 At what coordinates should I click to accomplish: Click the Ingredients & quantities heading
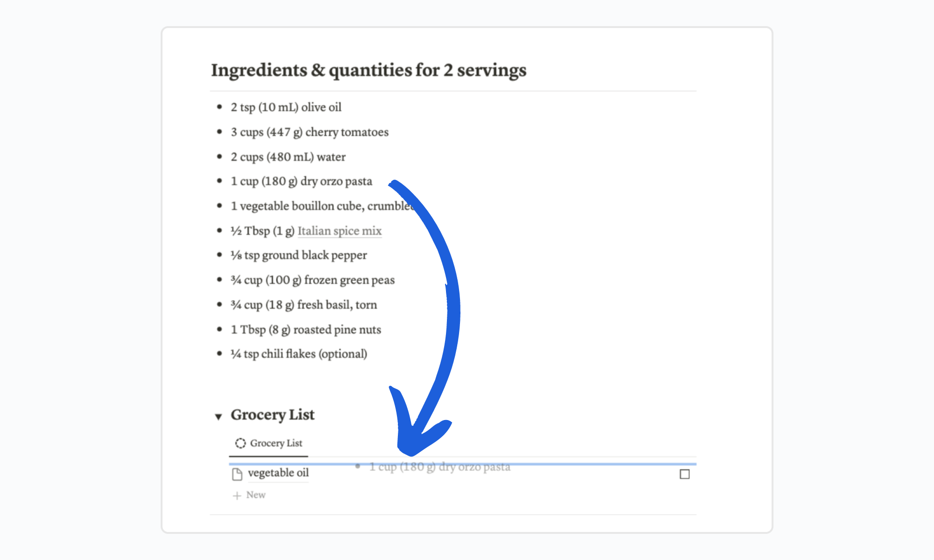coord(368,70)
